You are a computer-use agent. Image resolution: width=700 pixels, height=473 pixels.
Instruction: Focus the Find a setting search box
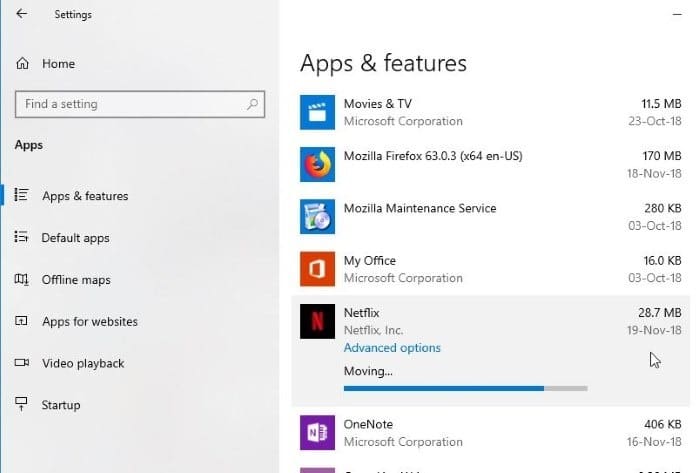coord(140,104)
